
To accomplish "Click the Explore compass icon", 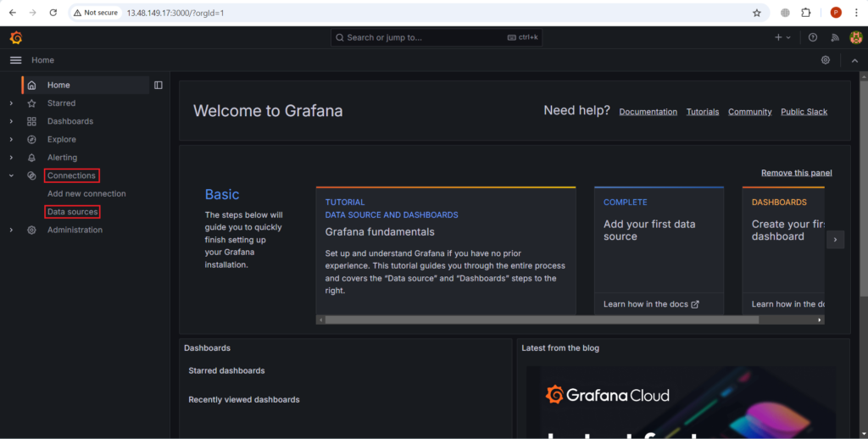I will (x=31, y=140).
